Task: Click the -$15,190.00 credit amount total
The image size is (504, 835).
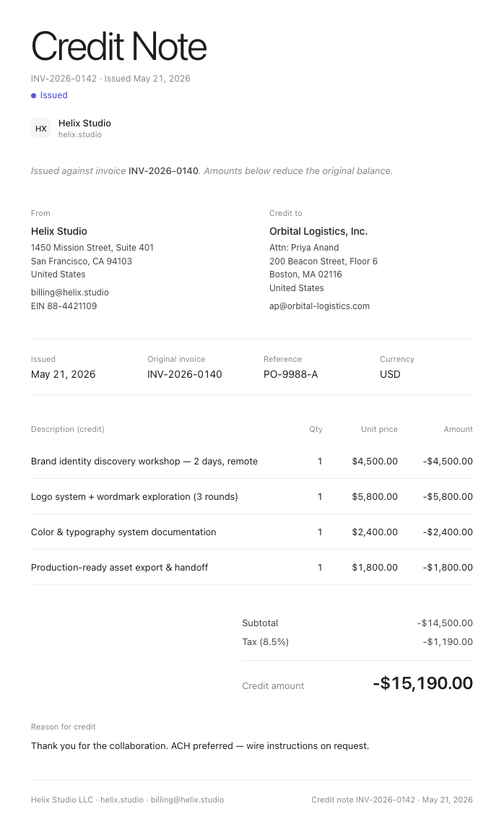Action: [423, 683]
